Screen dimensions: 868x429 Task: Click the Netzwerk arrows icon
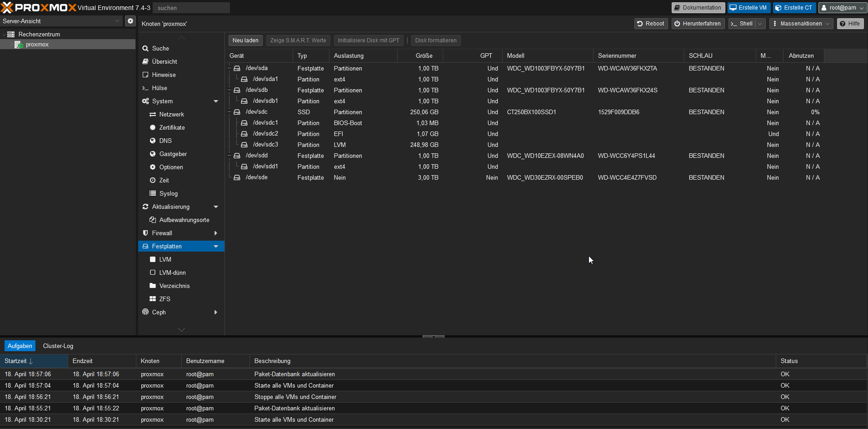pyautogui.click(x=153, y=114)
